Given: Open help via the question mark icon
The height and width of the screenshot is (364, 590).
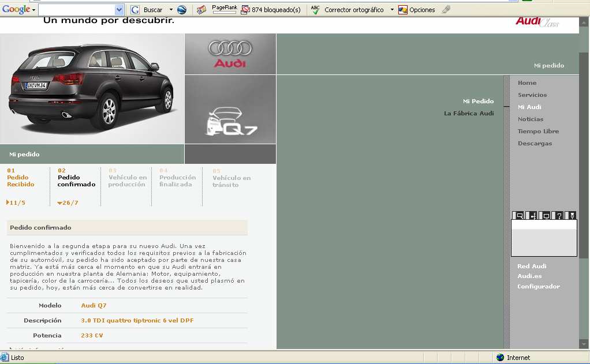Looking at the screenshot, I should click(559, 216).
